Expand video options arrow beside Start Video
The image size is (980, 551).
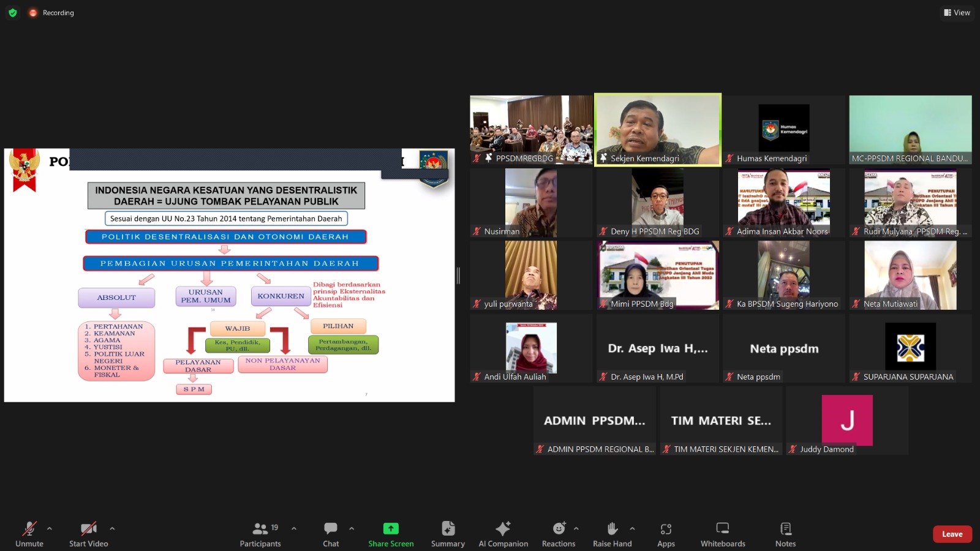tap(112, 528)
